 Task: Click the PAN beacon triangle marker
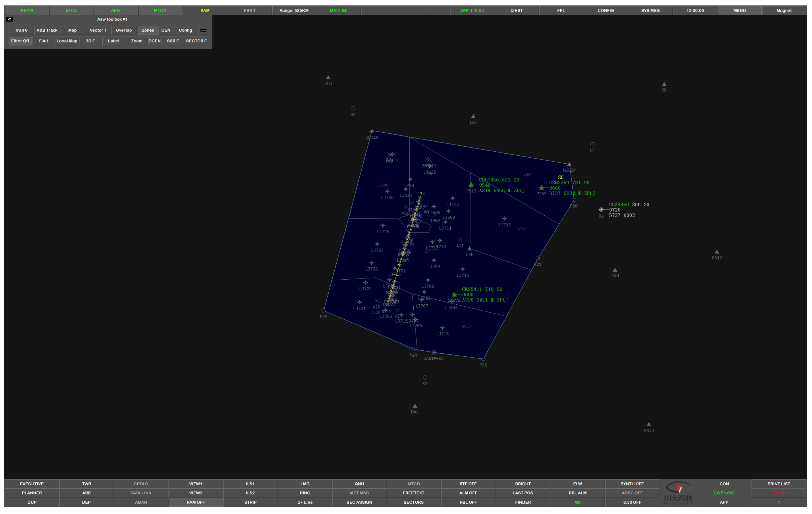(x=615, y=270)
